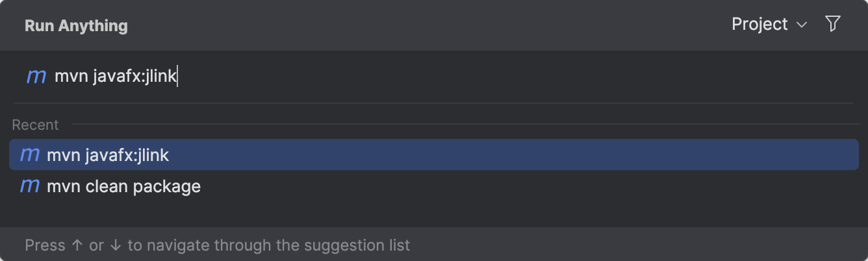Click the down arrow symbol in hint text
Image resolution: width=868 pixels, height=261 pixels.
116,245
